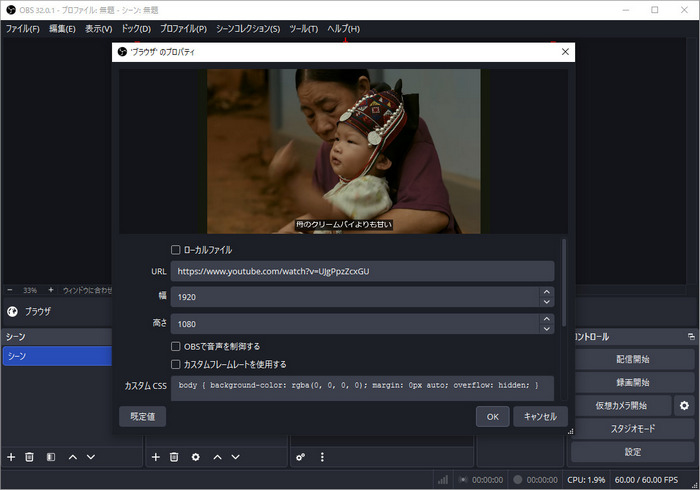This screenshot has height=490, width=700.
Task: Open the ツール(T) menu
Action: (x=304, y=29)
